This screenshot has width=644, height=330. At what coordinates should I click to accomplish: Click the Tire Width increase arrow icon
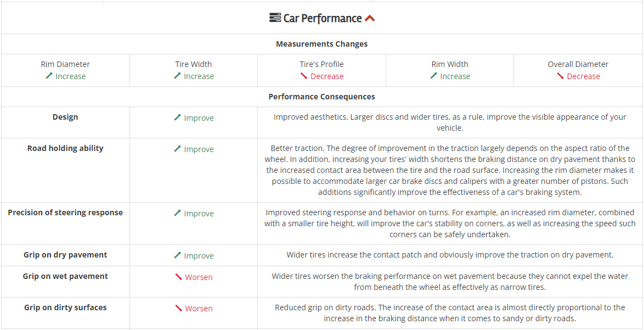click(x=177, y=76)
